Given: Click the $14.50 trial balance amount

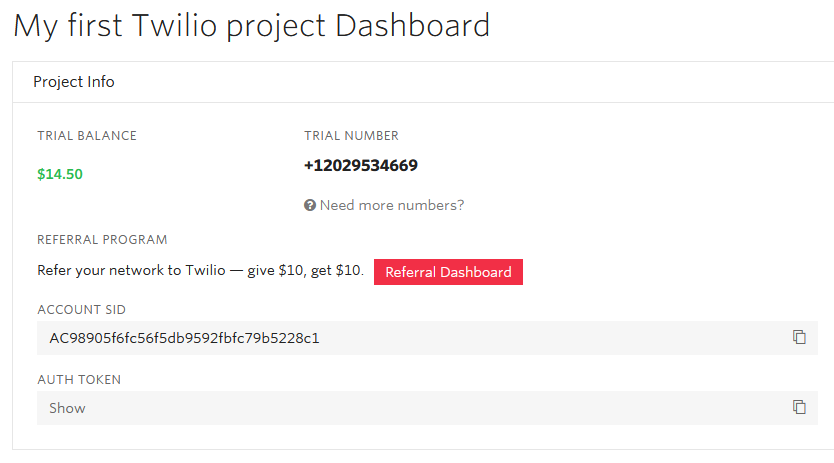Looking at the screenshot, I should (60, 174).
